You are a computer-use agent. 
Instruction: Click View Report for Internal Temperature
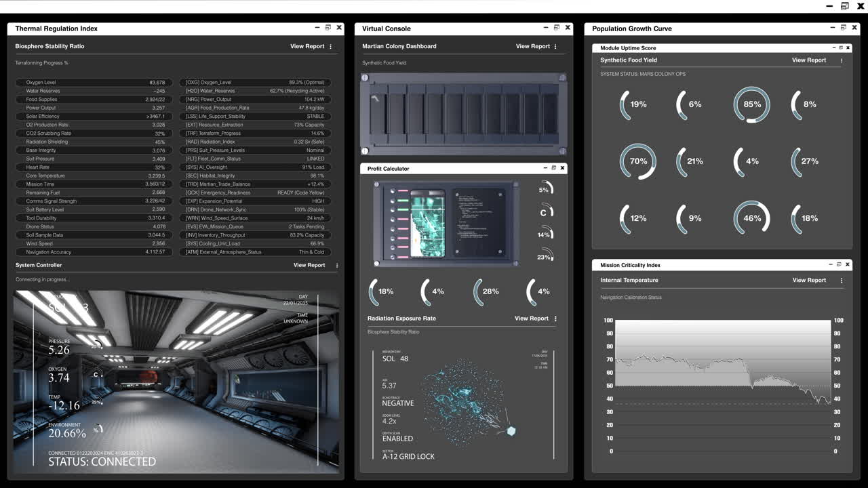[x=808, y=280]
